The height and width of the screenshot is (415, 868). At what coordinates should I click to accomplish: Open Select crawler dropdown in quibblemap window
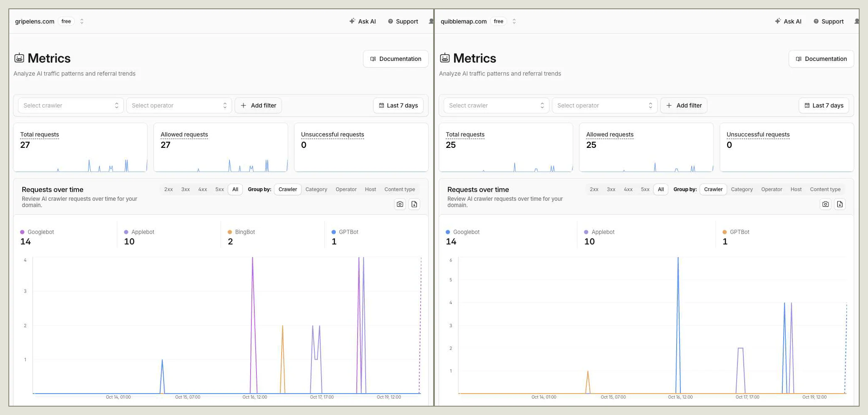pyautogui.click(x=497, y=105)
